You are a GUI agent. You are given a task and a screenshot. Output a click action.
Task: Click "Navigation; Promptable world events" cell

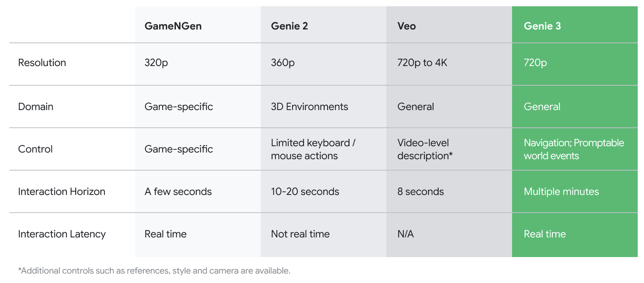click(x=574, y=149)
